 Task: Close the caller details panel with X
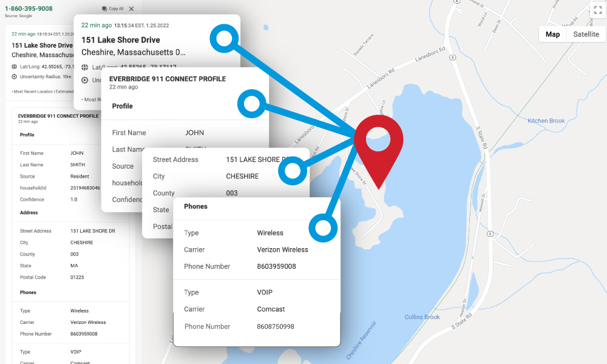click(132, 8)
